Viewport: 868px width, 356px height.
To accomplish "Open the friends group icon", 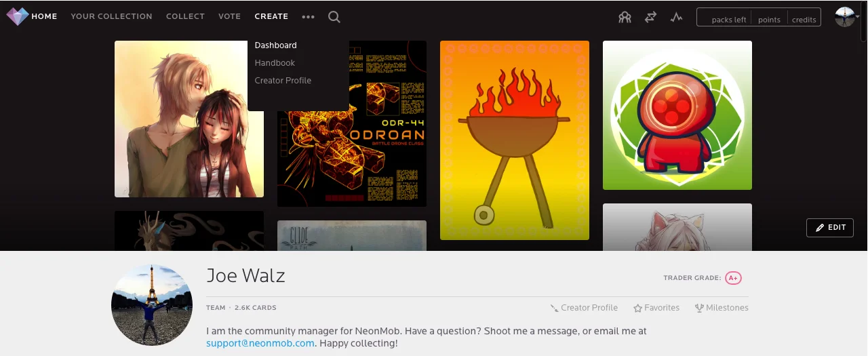I will (x=625, y=18).
